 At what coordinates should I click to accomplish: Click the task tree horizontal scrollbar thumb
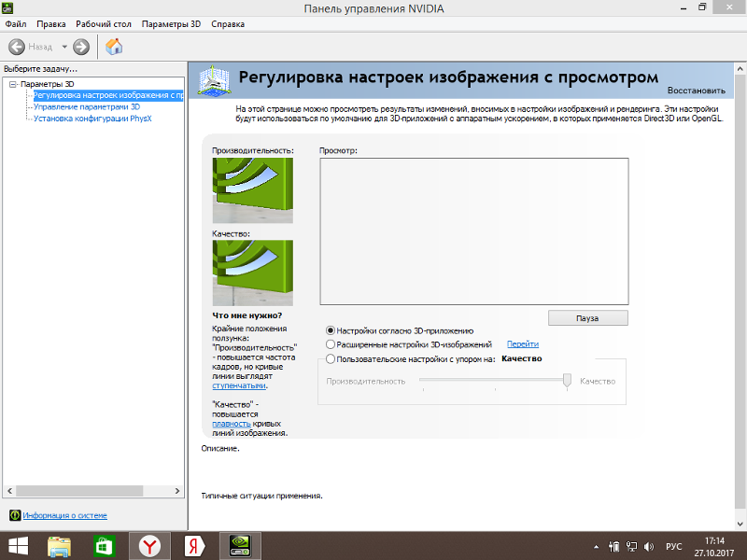[79, 491]
